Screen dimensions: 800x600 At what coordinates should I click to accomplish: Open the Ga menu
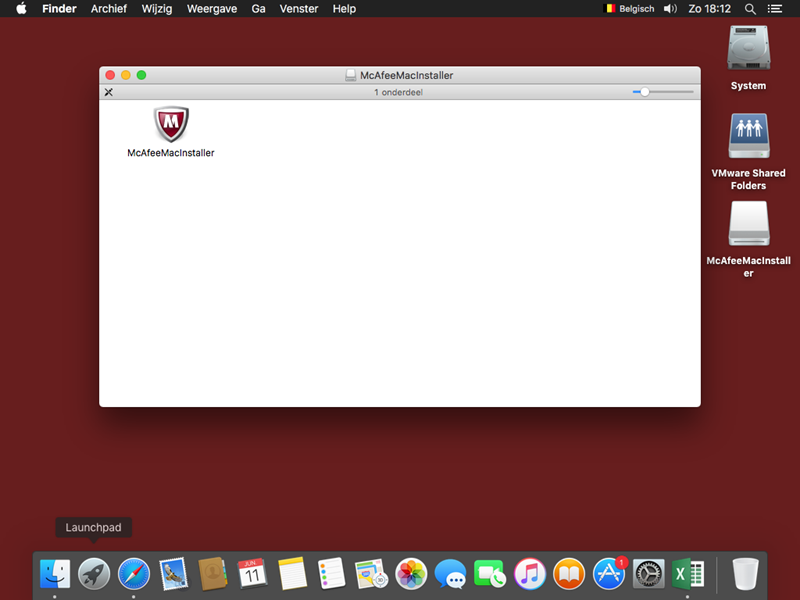click(x=258, y=9)
